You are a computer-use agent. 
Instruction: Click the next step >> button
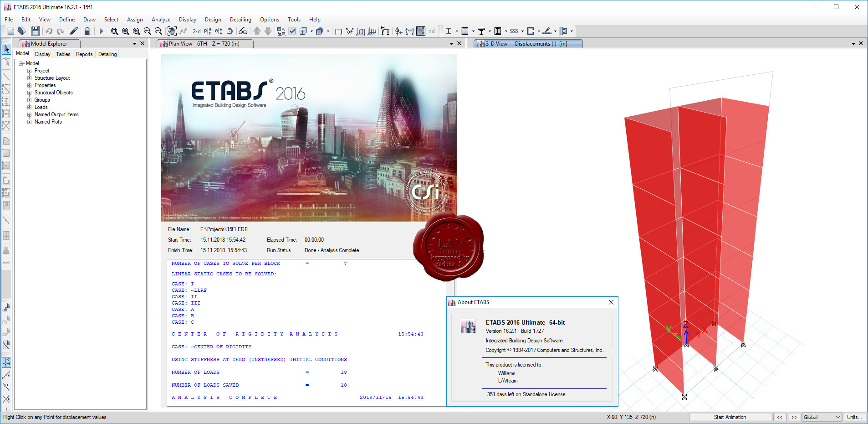click(x=794, y=417)
